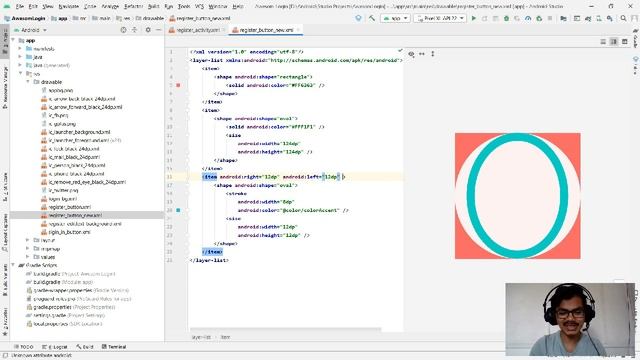
Task: Open gradle.properties under Gradle Scripts
Action: pyautogui.click(x=53, y=307)
